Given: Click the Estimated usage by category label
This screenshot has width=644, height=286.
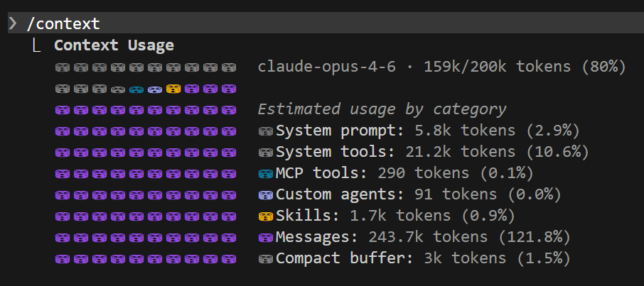Looking at the screenshot, I should pyautogui.click(x=382, y=109).
